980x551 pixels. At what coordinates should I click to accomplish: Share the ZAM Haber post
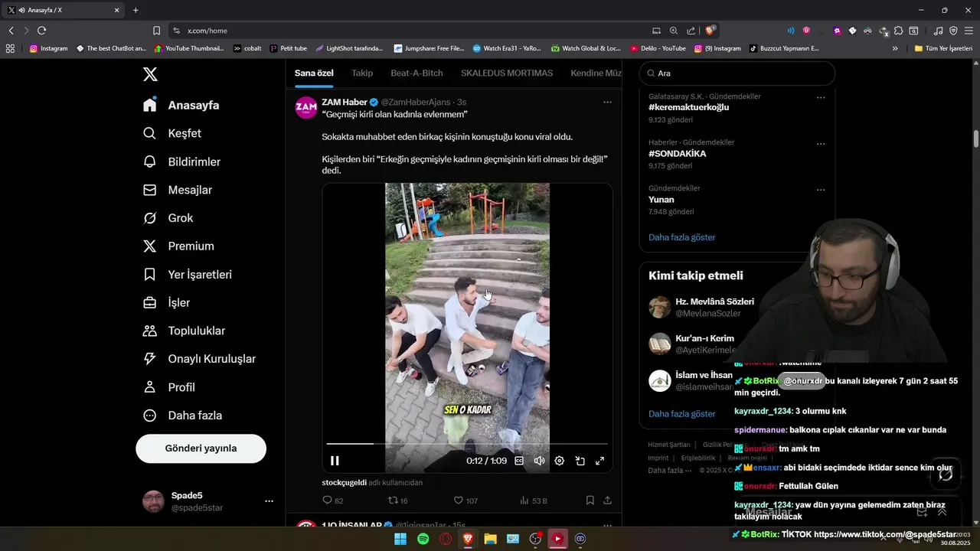[607, 500]
